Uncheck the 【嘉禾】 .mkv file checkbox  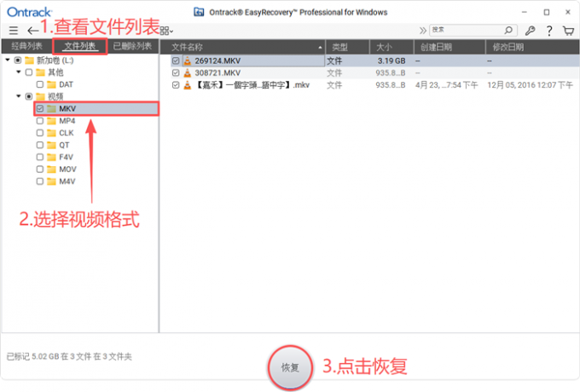coord(176,85)
